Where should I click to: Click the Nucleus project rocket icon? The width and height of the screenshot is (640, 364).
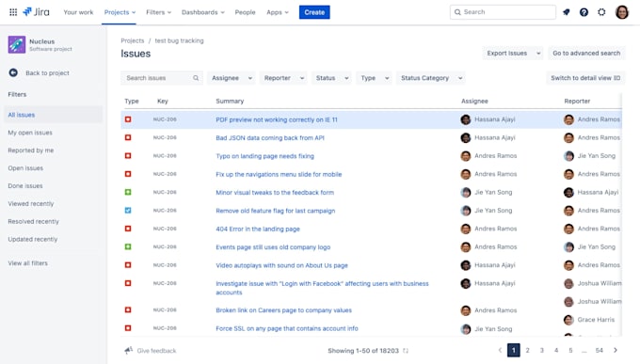click(17, 44)
